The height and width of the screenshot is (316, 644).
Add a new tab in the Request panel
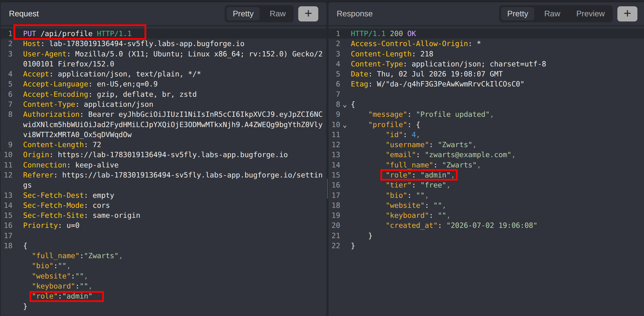tap(308, 14)
